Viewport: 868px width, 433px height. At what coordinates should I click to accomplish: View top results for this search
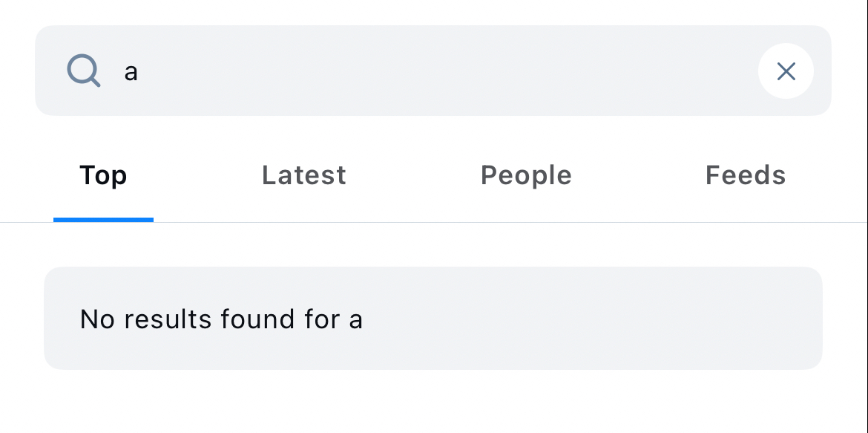click(103, 175)
